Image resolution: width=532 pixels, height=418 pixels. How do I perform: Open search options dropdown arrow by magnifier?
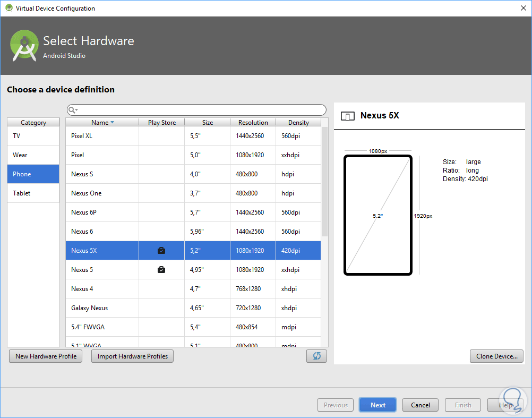[x=76, y=110]
